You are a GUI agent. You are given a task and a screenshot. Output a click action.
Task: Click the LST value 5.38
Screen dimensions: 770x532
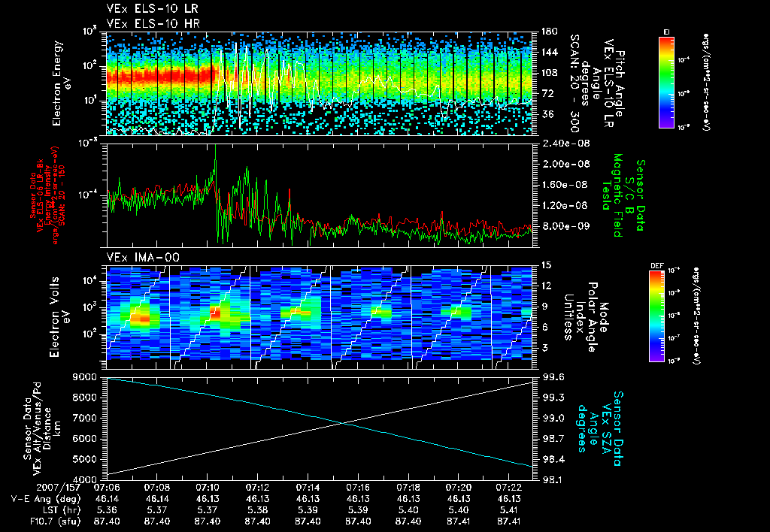click(257, 510)
